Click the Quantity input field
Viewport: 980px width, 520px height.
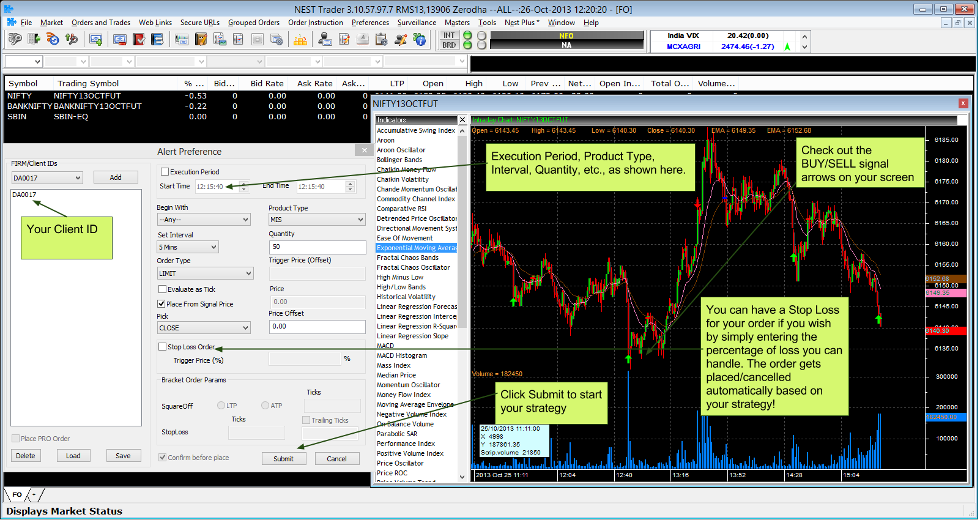click(x=317, y=247)
